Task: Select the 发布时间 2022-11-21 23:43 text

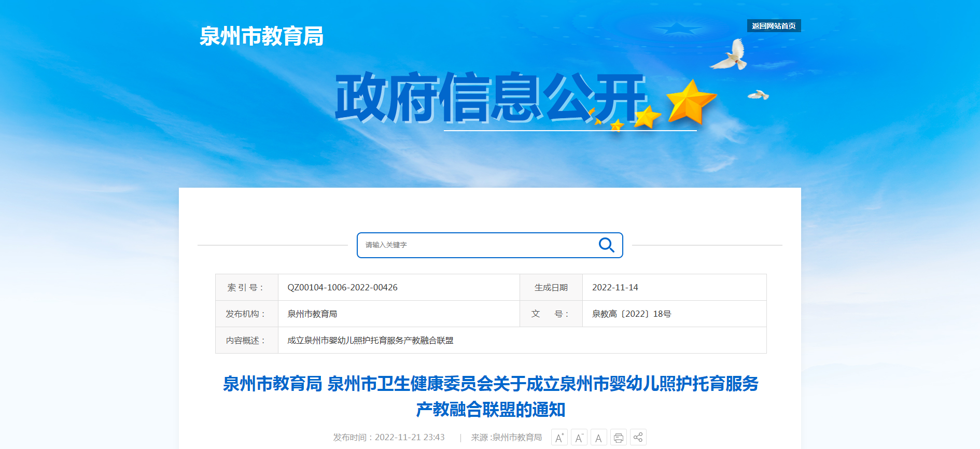Action: (389, 438)
